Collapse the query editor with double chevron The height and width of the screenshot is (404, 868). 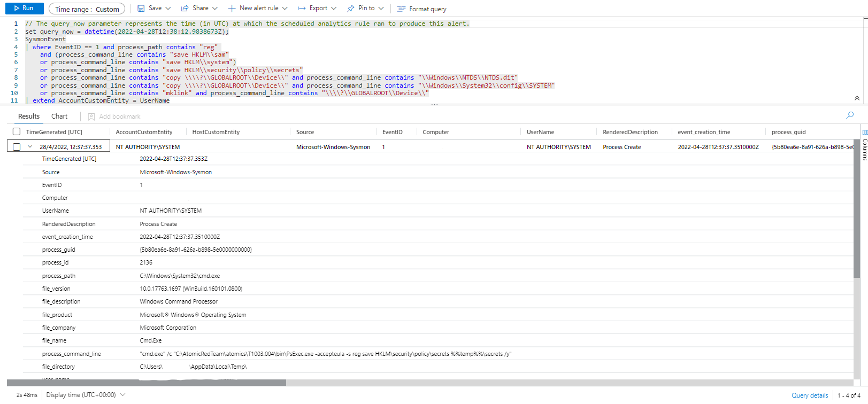[x=857, y=98]
